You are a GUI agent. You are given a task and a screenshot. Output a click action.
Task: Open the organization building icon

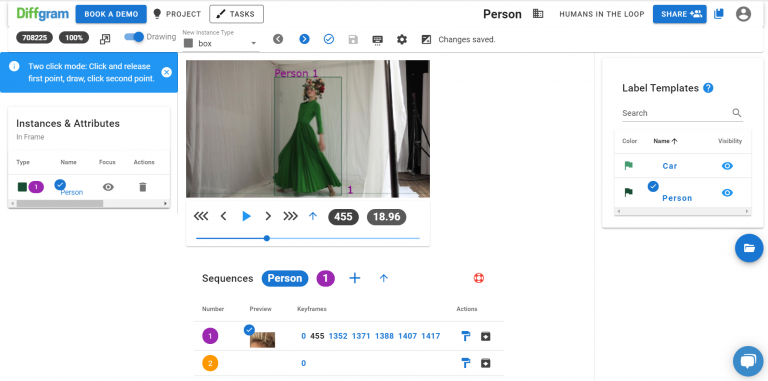tap(538, 14)
